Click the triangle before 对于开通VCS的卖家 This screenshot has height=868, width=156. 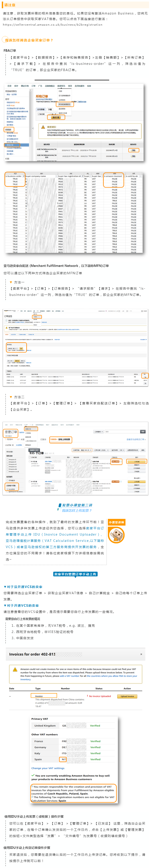pos(5,606)
